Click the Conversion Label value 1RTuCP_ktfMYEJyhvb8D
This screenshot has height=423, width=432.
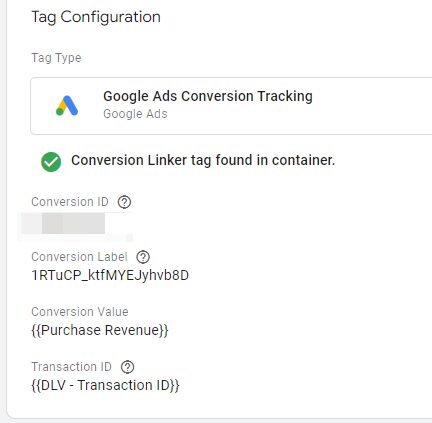110,276
